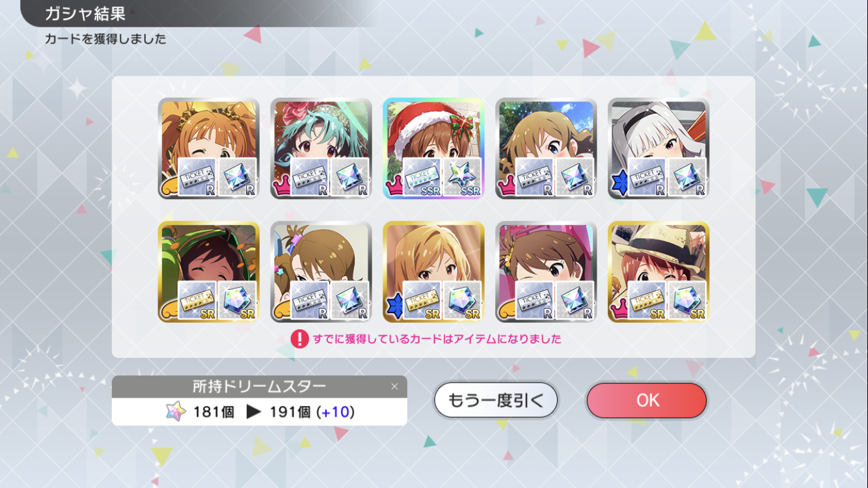Click the red exclamation warning icon

click(x=299, y=339)
